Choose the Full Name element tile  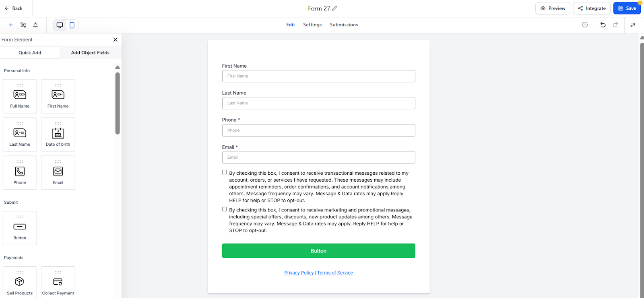point(20,96)
